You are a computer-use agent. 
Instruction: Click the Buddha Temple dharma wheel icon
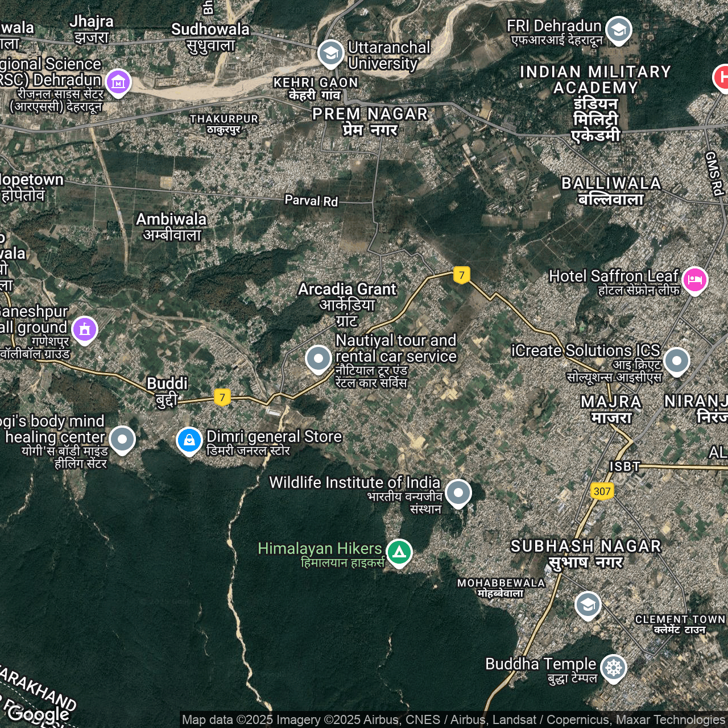613,667
